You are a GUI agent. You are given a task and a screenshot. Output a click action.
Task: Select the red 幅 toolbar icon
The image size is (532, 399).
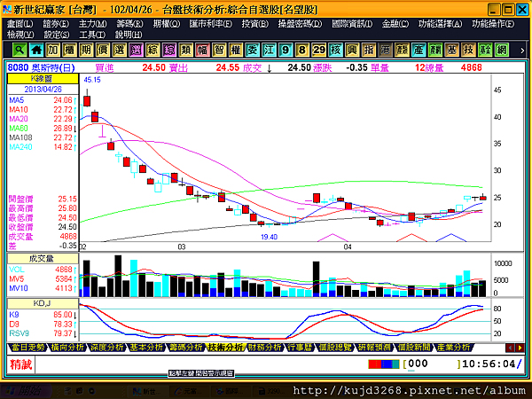[x=202, y=51]
